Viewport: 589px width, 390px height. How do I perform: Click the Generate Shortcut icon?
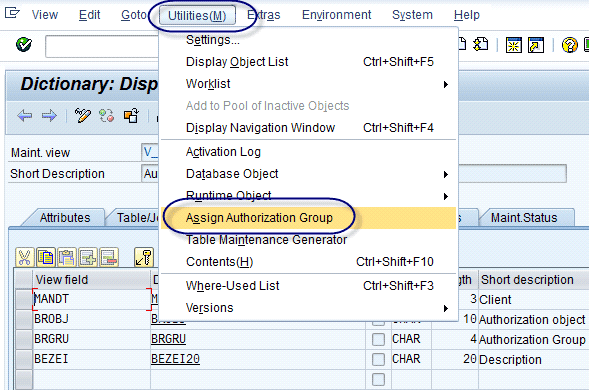536,45
